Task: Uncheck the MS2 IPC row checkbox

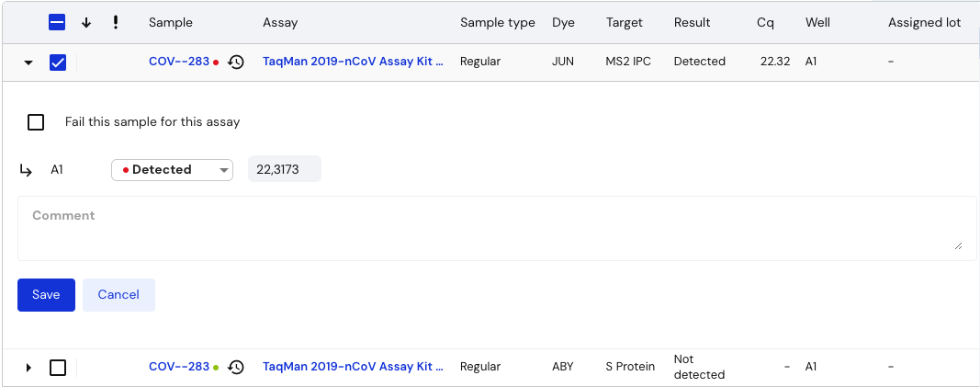Action: [x=58, y=62]
